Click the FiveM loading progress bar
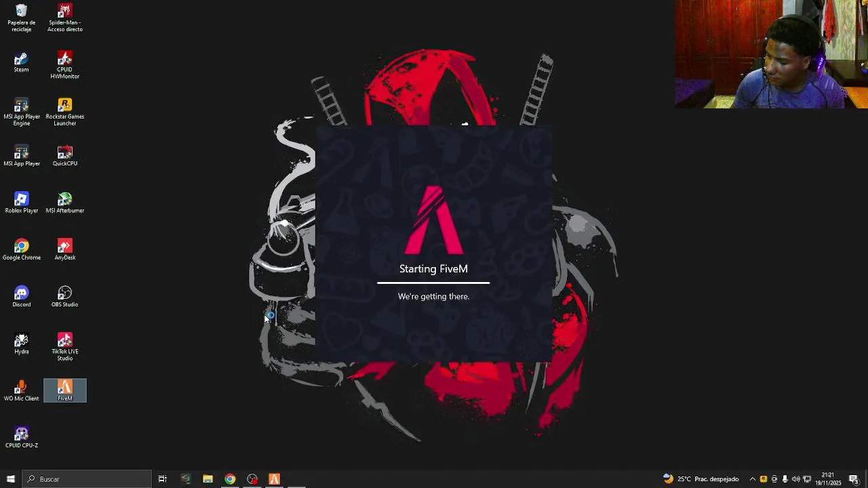This screenshot has width=868, height=488. (433, 283)
